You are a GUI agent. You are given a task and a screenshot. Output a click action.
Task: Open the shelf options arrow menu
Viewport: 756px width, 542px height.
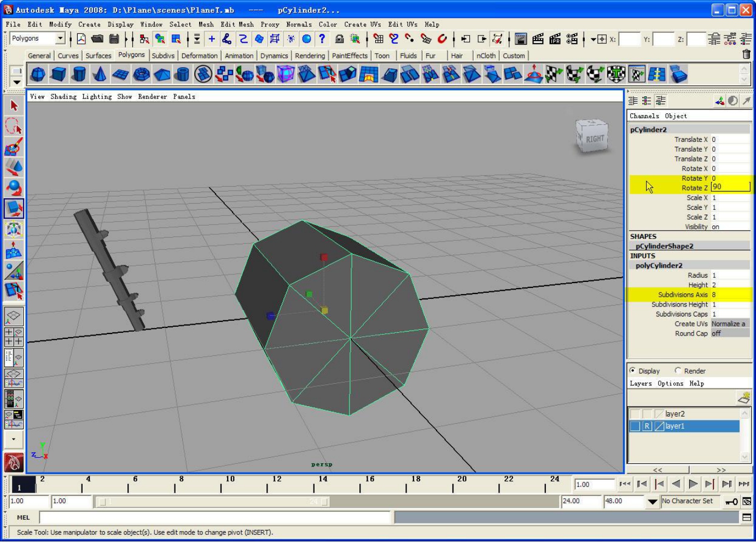point(16,82)
